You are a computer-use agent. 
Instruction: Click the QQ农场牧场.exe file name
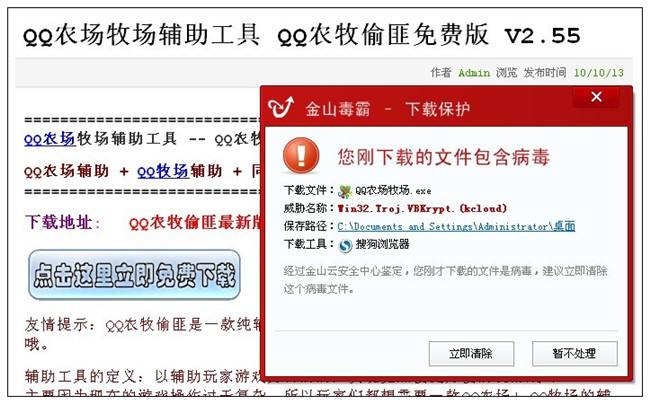click(x=393, y=191)
